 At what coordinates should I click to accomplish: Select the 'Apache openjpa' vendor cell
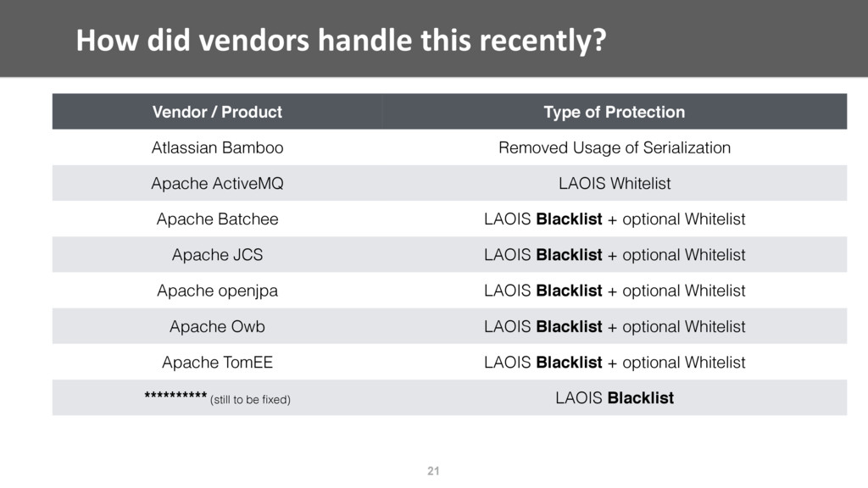(x=217, y=291)
